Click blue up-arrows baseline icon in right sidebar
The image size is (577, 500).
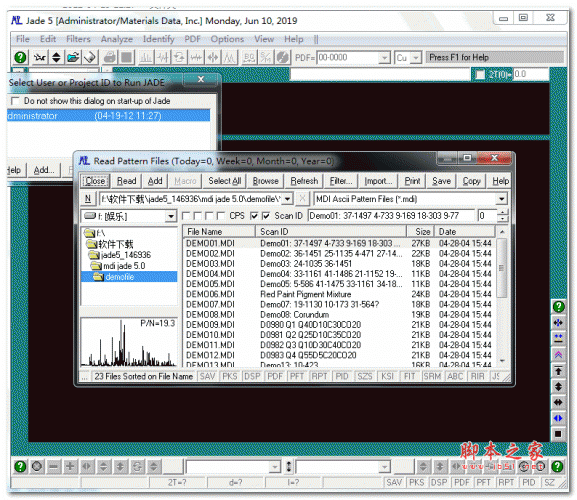[x=559, y=338]
